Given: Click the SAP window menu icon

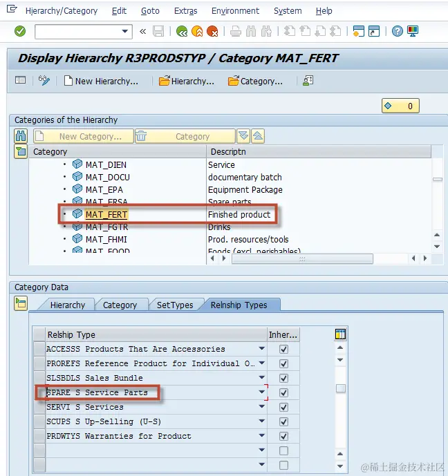Looking at the screenshot, I should pos(12,9).
